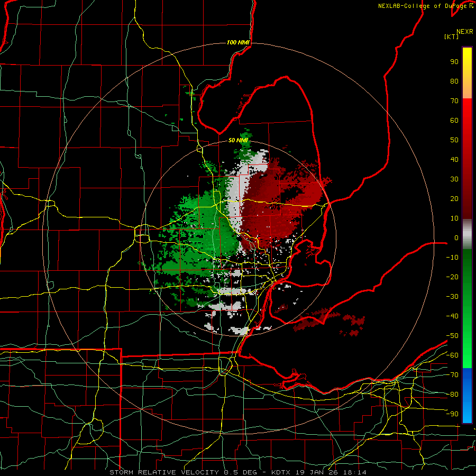Click the 19 JAN 26 date text

coord(317,472)
